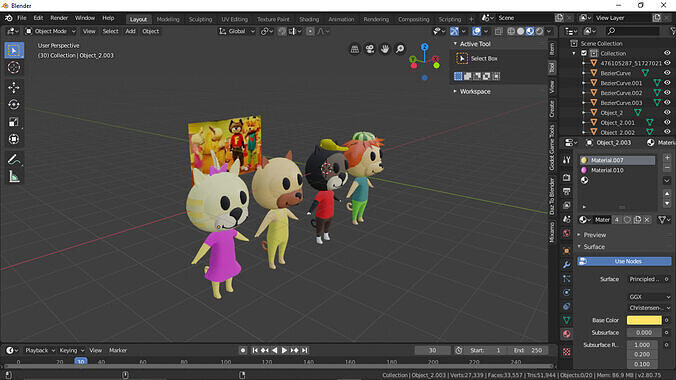Toggle auto keying record button
Screen dimensions: 676x380
[243, 350]
